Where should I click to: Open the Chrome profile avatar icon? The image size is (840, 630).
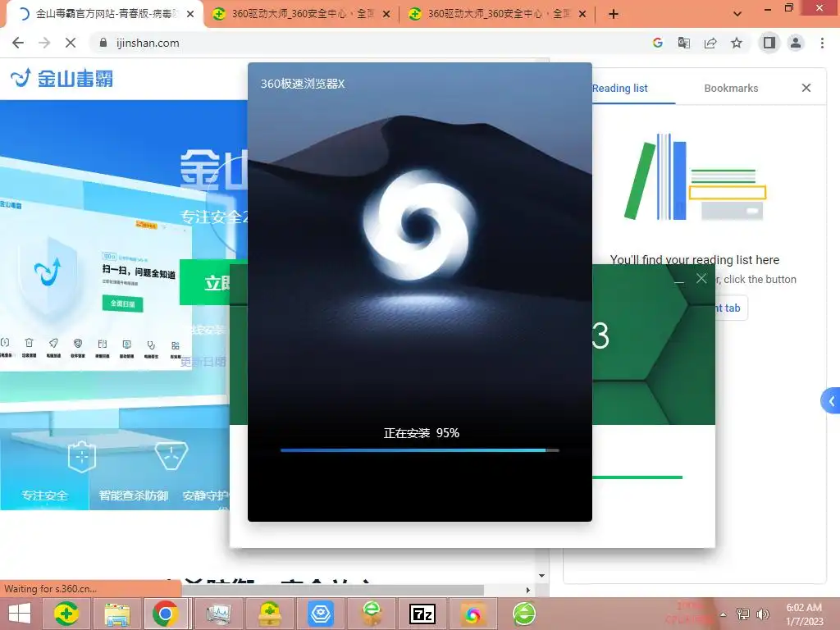796,43
